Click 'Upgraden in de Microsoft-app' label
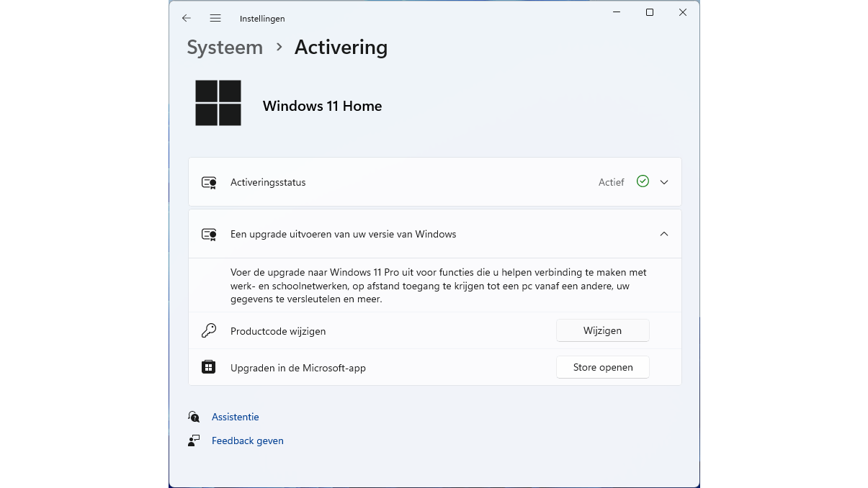This screenshot has width=868, height=488. [x=298, y=368]
